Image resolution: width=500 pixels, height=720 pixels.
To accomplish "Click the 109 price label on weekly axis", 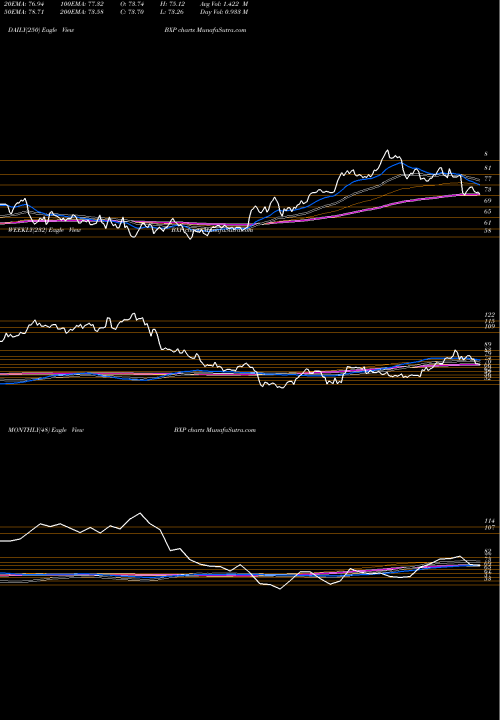I will coord(490,326).
